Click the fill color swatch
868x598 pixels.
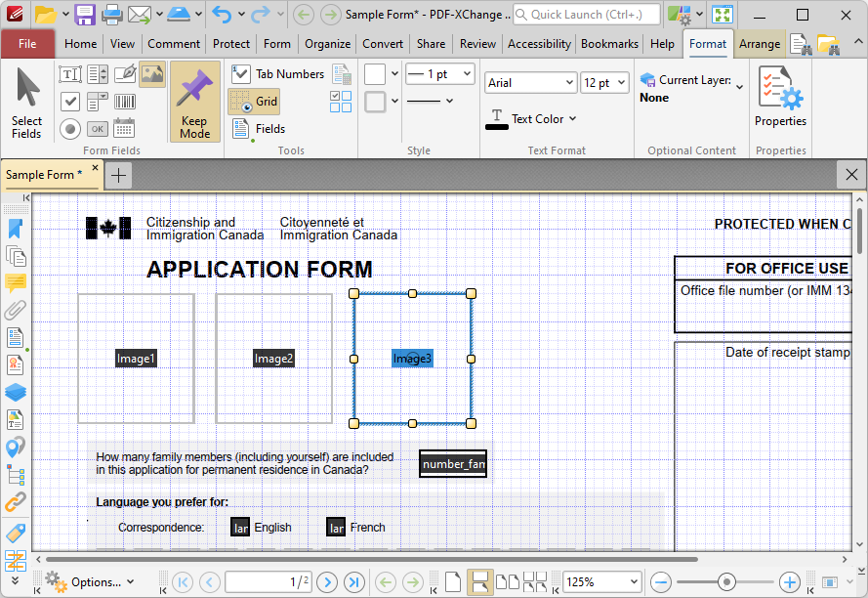click(x=375, y=73)
